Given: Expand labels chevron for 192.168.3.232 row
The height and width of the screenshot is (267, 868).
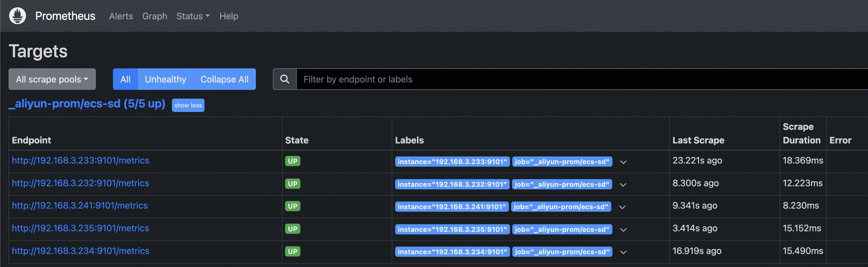Looking at the screenshot, I should (623, 185).
